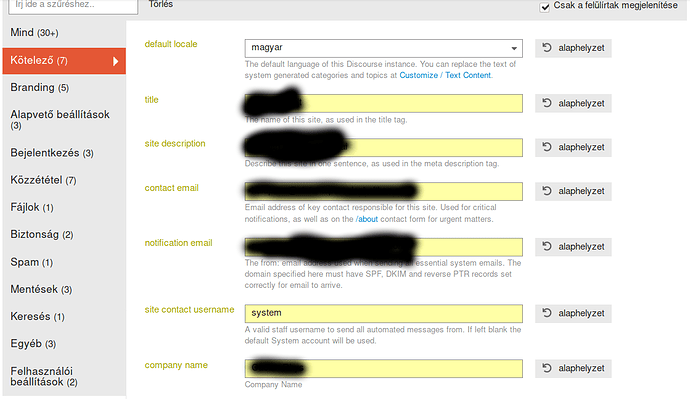Reset title setting with alaphelyzet
Image resolution: width=690 pixels, height=399 pixels.
click(573, 103)
